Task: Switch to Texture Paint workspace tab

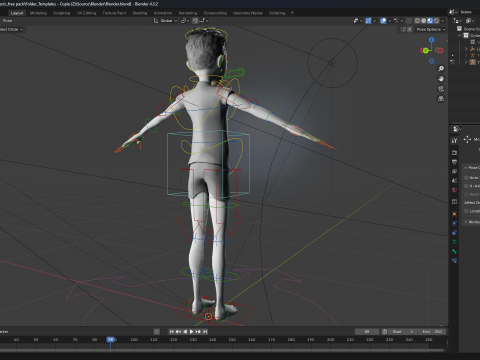Action: coord(114,13)
